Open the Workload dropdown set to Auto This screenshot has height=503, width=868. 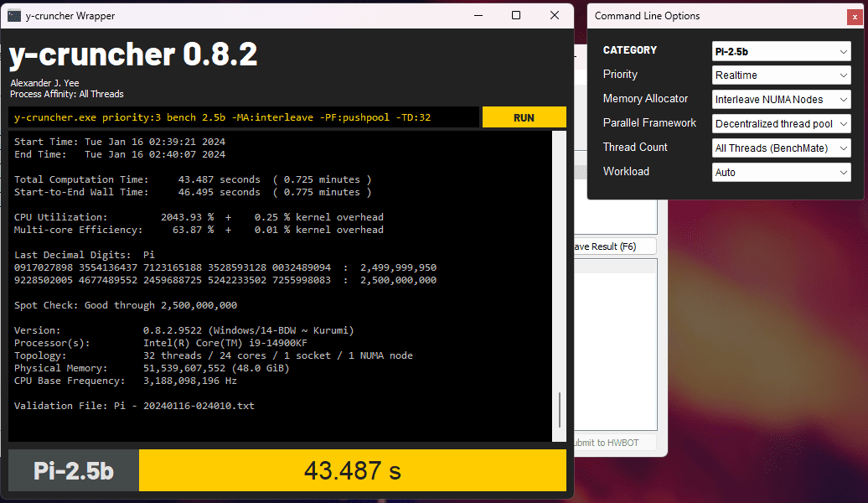781,173
